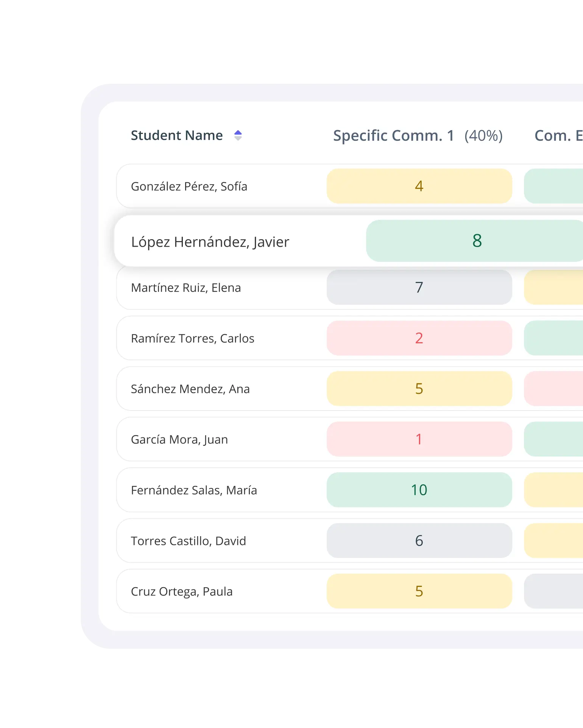Image resolution: width=583 pixels, height=728 pixels.
Task: Select González Pérez, Sofía's grade 4 cell
Action: (x=419, y=186)
